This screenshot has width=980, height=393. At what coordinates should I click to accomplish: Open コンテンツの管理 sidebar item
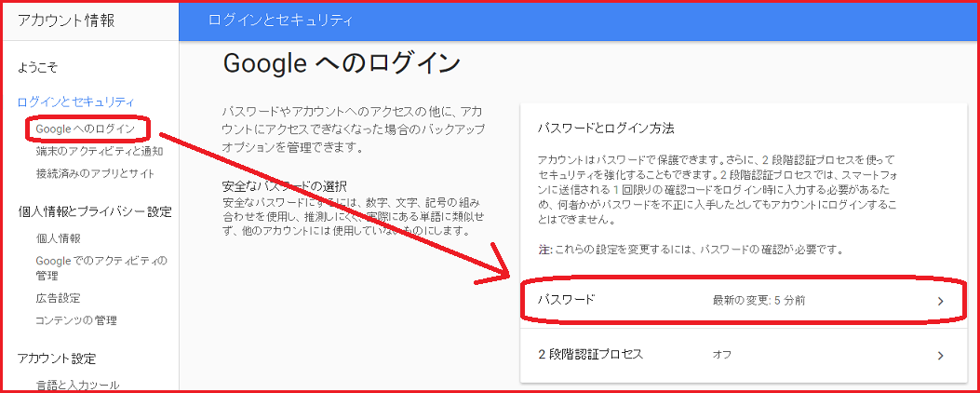[76, 320]
